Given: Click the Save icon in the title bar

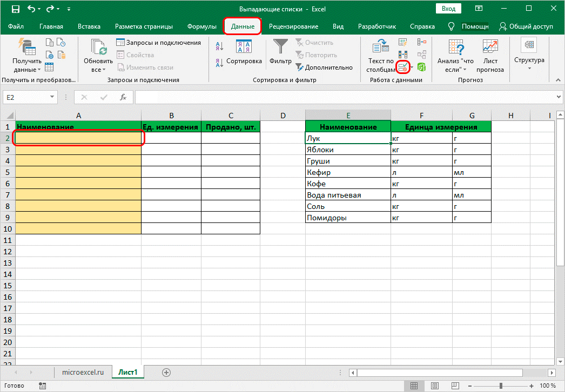Looking at the screenshot, I should pos(16,9).
